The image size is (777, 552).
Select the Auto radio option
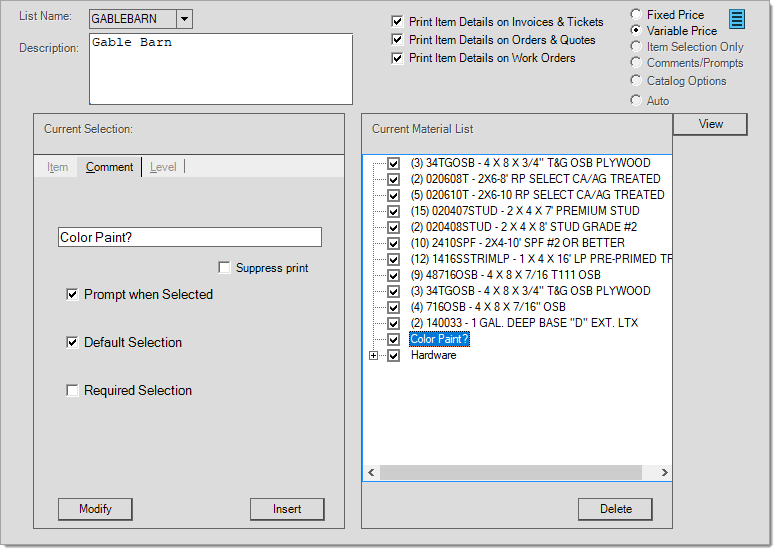(x=636, y=101)
